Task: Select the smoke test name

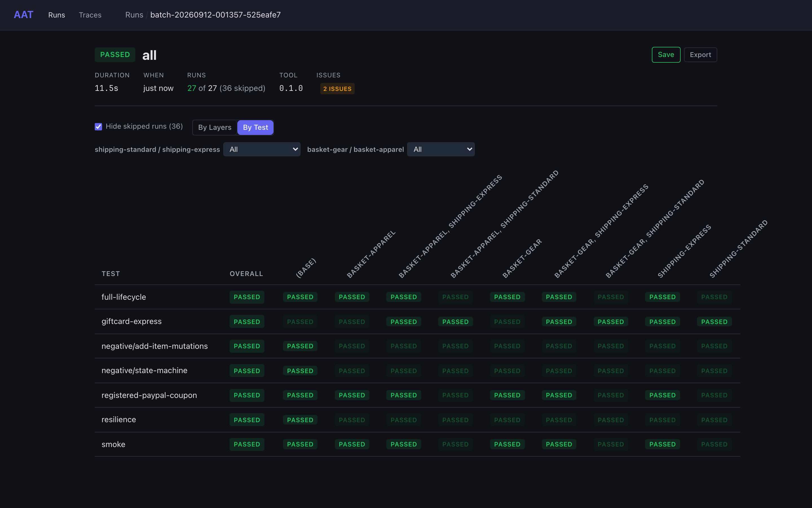Action: (113, 444)
